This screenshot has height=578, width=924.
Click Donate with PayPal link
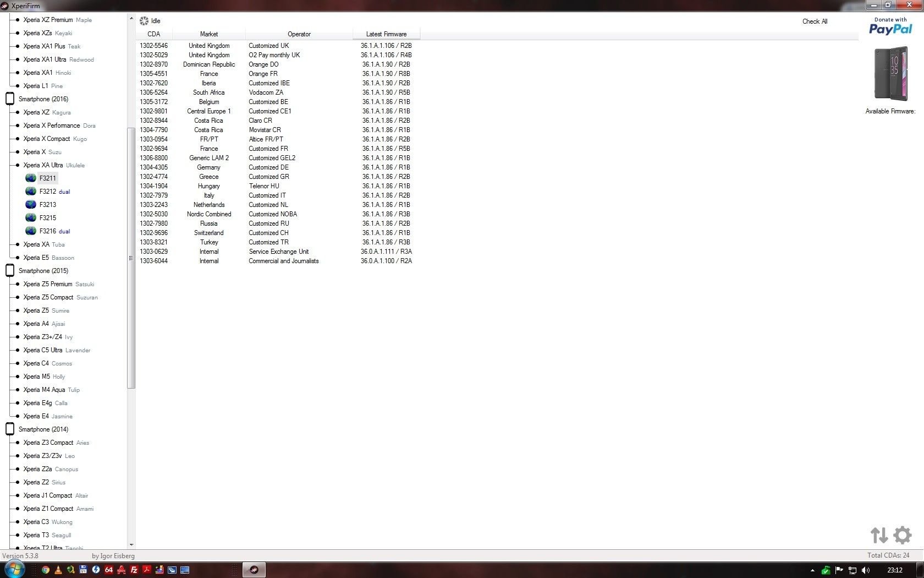(x=890, y=26)
